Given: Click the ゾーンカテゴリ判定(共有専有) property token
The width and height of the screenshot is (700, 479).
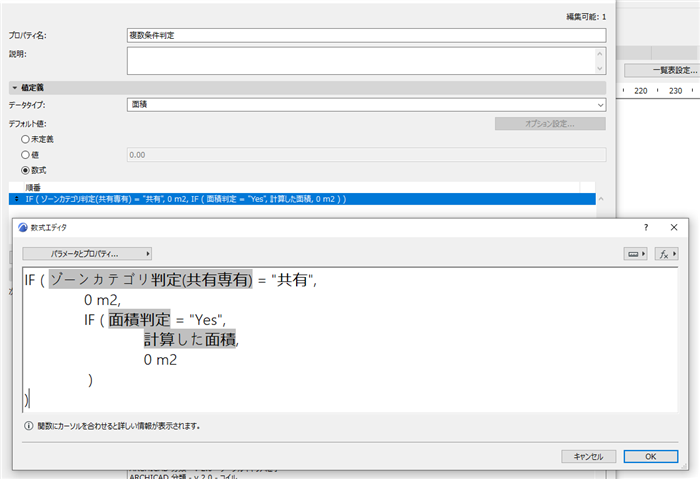Looking at the screenshot, I should click(x=150, y=280).
